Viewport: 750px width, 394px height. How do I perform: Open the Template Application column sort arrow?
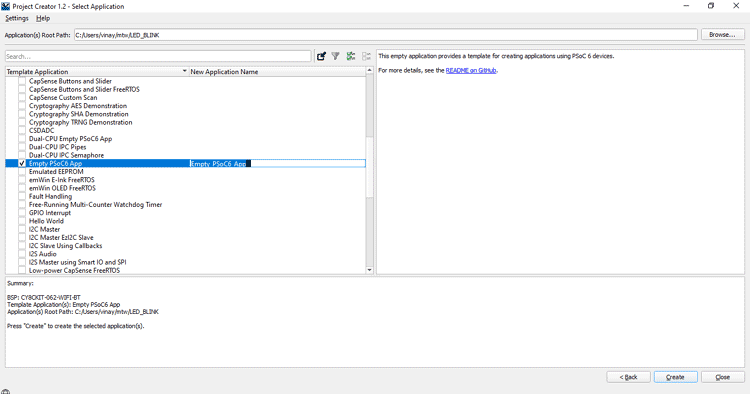pos(184,71)
